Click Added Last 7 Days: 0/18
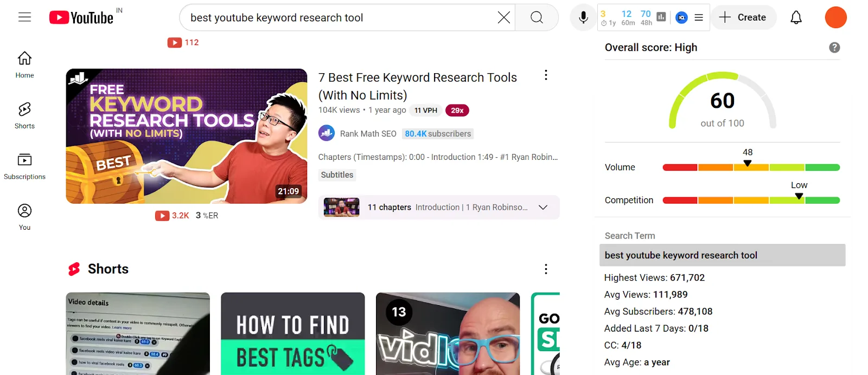The image size is (868, 375). point(656,328)
